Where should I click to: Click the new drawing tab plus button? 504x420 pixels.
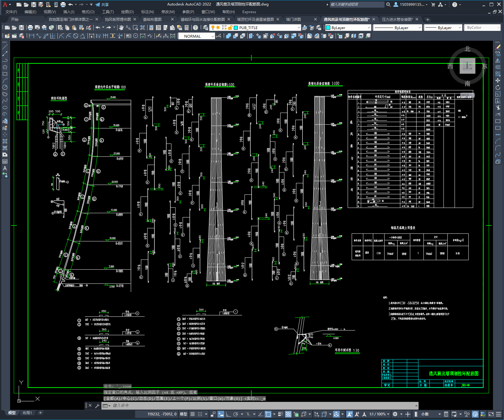point(428,19)
